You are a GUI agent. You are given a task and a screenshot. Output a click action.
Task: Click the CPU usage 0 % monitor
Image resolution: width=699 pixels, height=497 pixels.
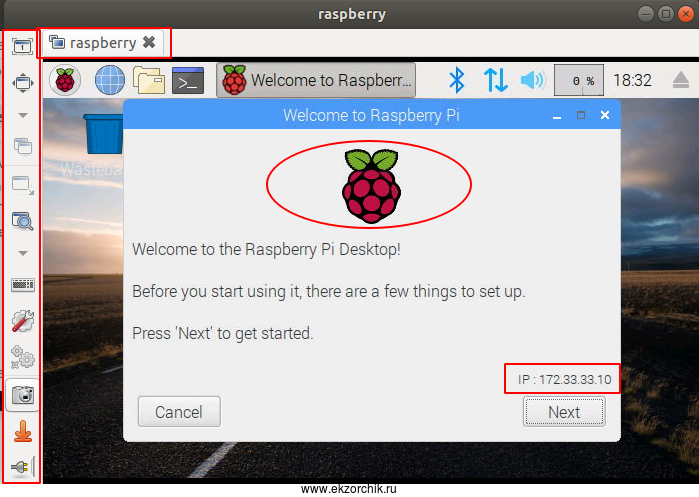click(579, 80)
